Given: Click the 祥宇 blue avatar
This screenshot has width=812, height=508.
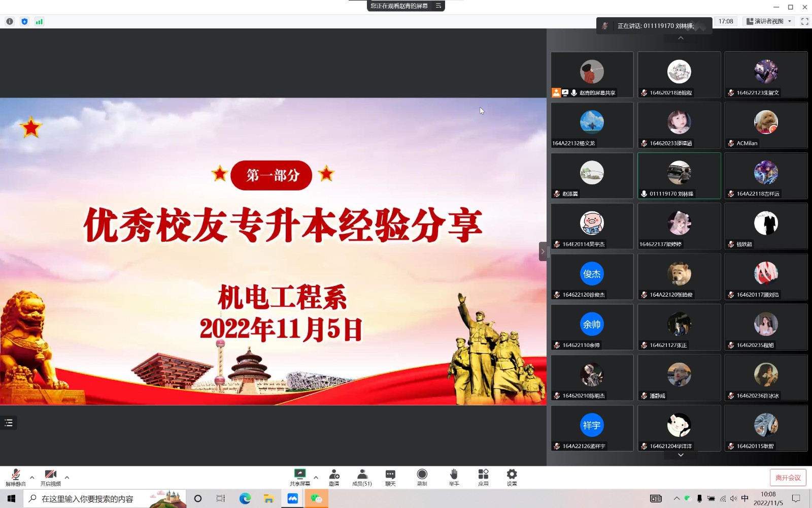Looking at the screenshot, I should (592, 425).
